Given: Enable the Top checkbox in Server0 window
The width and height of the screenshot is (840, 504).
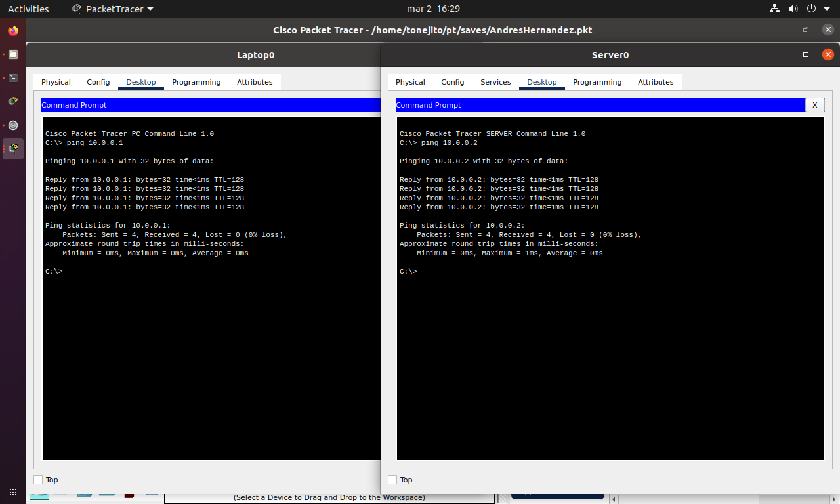Looking at the screenshot, I should [392, 480].
